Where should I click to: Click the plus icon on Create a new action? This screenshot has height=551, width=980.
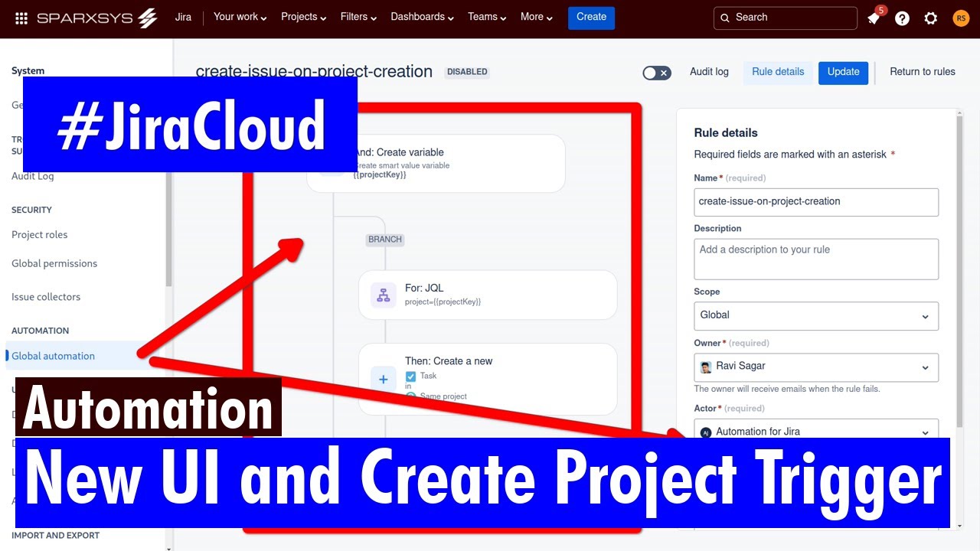pos(384,379)
